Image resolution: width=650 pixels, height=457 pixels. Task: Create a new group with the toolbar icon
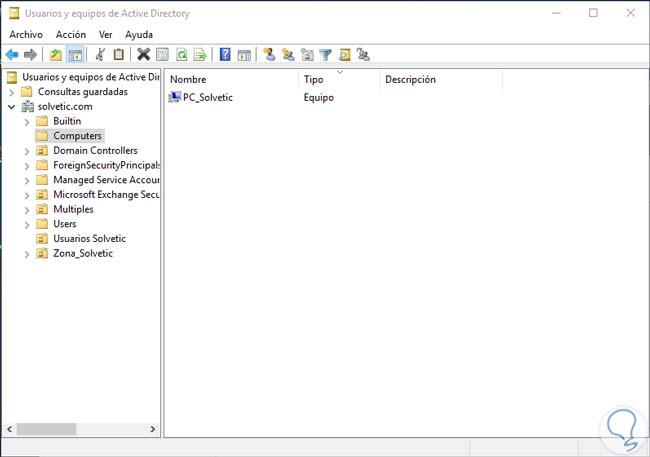tap(288, 54)
